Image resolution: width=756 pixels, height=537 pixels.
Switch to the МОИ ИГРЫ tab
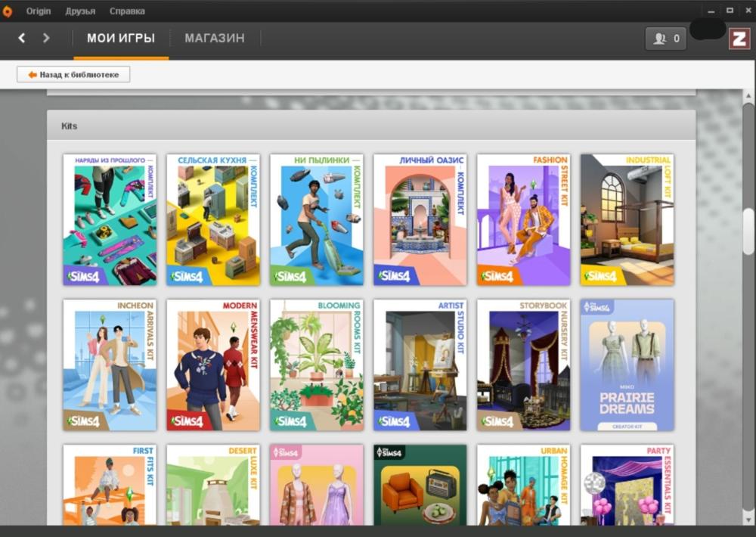tap(121, 38)
